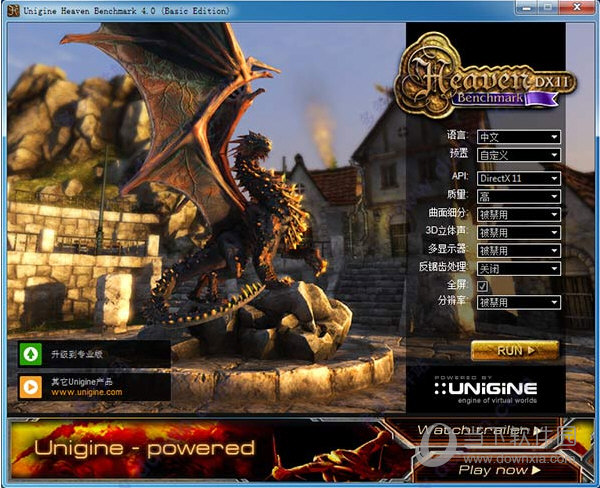Click Watch trailer in the banner
Screen dimensions: 600x488
pyautogui.click(x=479, y=430)
